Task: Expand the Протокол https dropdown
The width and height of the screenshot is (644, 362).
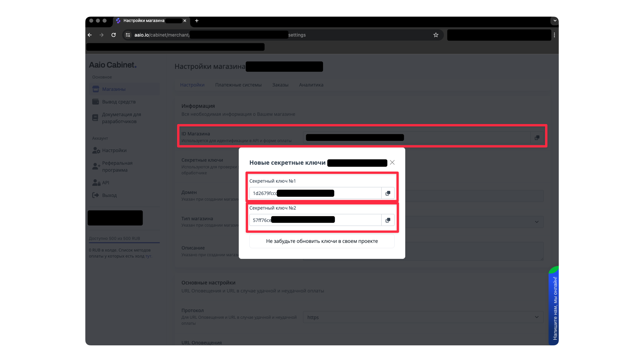Action: click(x=536, y=317)
